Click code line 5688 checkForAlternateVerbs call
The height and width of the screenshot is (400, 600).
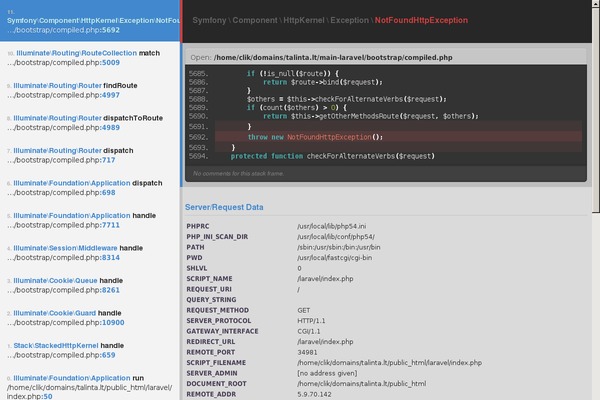[347, 99]
